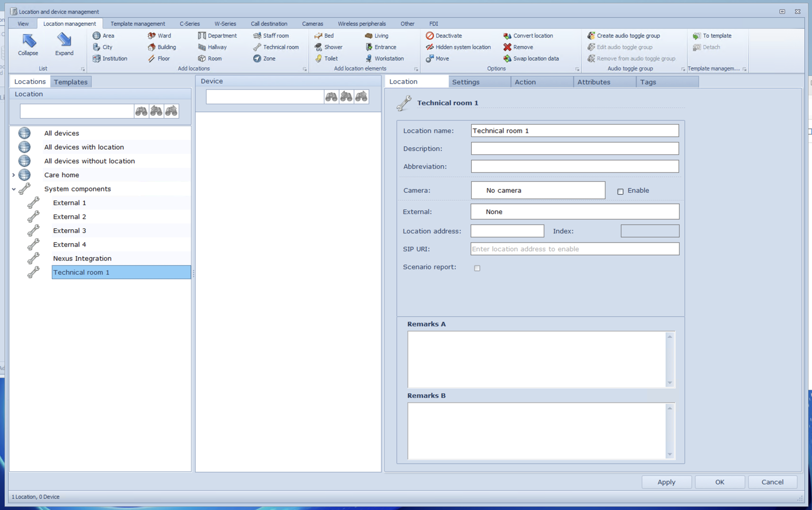
Task: Click the To template icon
Action: [696, 35]
